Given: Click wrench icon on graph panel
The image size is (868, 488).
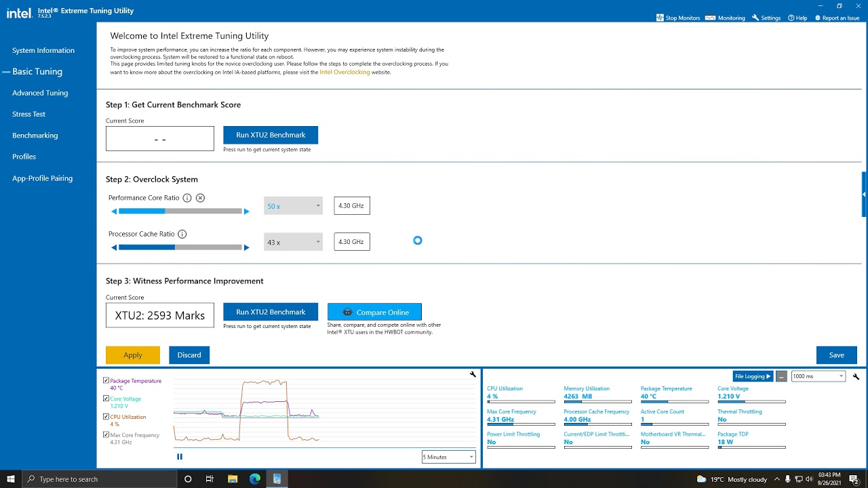Looking at the screenshot, I should pyautogui.click(x=473, y=374).
